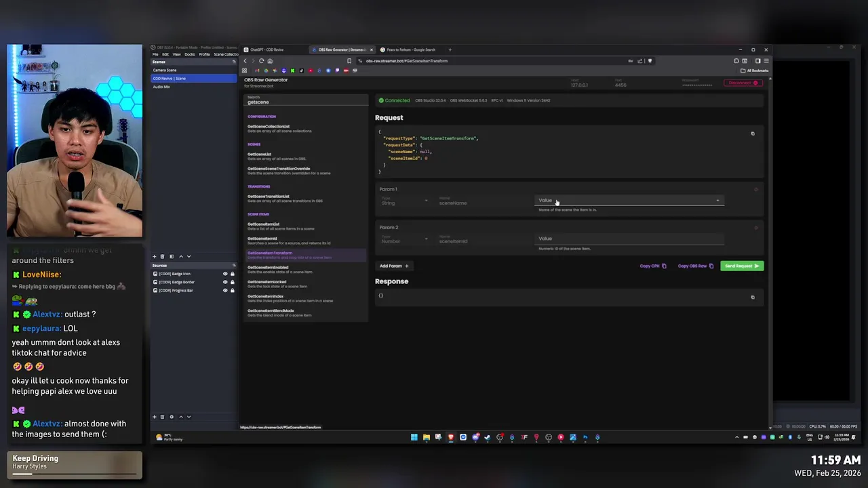The height and width of the screenshot is (488, 868).
Task: Open the OBS Profile menu
Action: pyautogui.click(x=204, y=54)
